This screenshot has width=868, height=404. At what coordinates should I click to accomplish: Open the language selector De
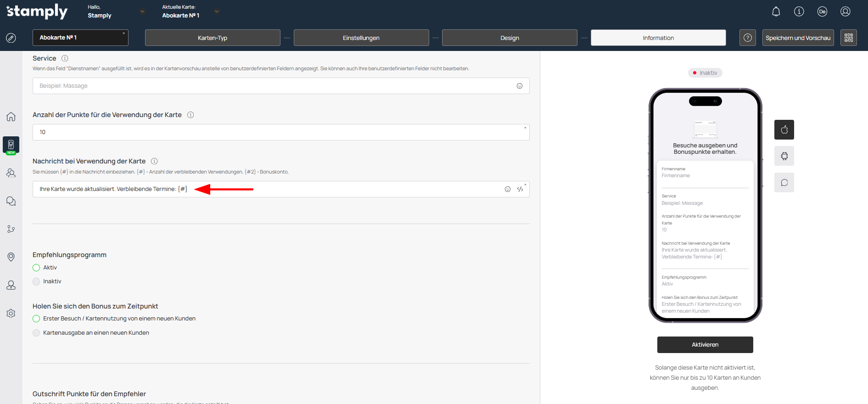point(822,11)
